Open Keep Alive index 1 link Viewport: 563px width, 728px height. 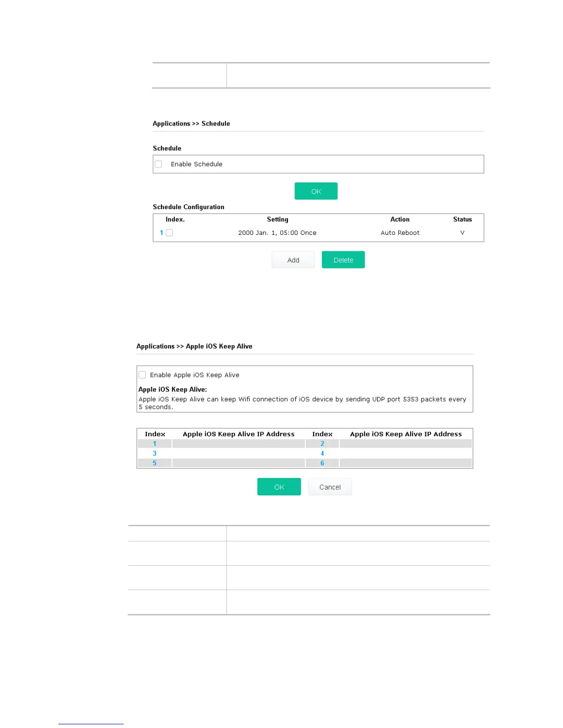155,444
